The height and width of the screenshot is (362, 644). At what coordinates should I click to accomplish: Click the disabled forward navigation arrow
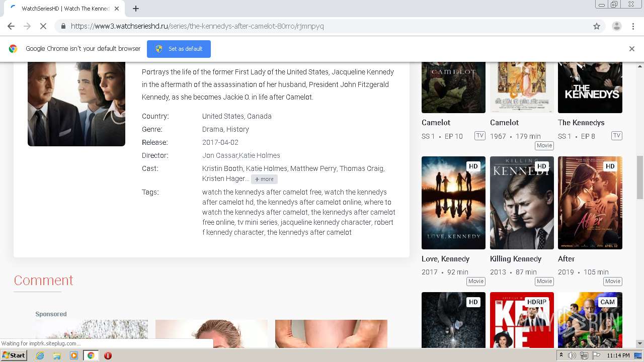(27, 26)
